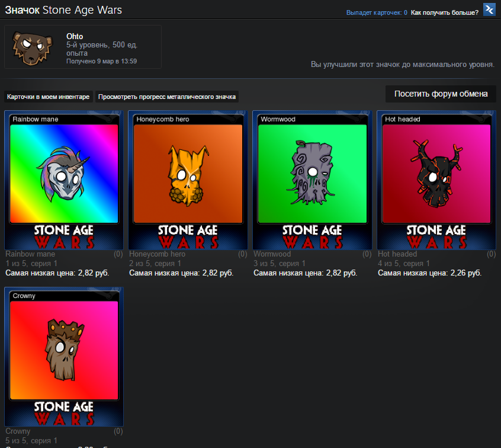Screen dimensions: 501x448
Task: Click the maximum level notice text
Action: tap(403, 64)
